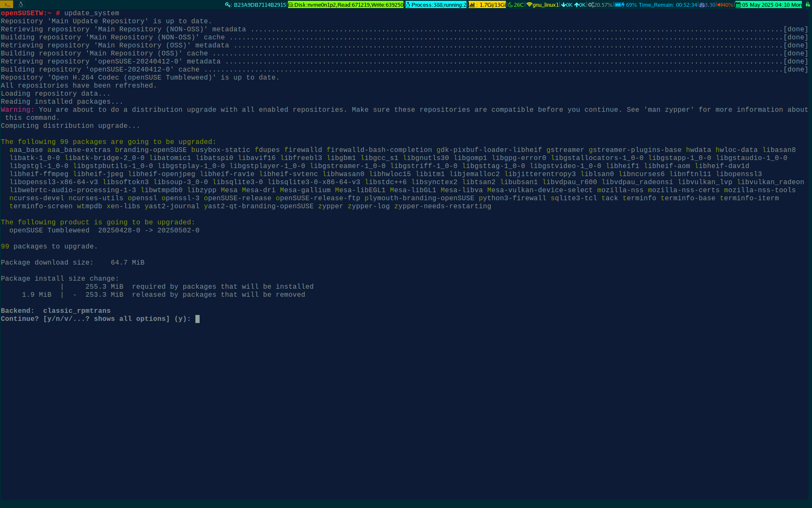Click 'Computing distribution upgrade...' line
Screen dimensions: 812x508
click(70, 126)
